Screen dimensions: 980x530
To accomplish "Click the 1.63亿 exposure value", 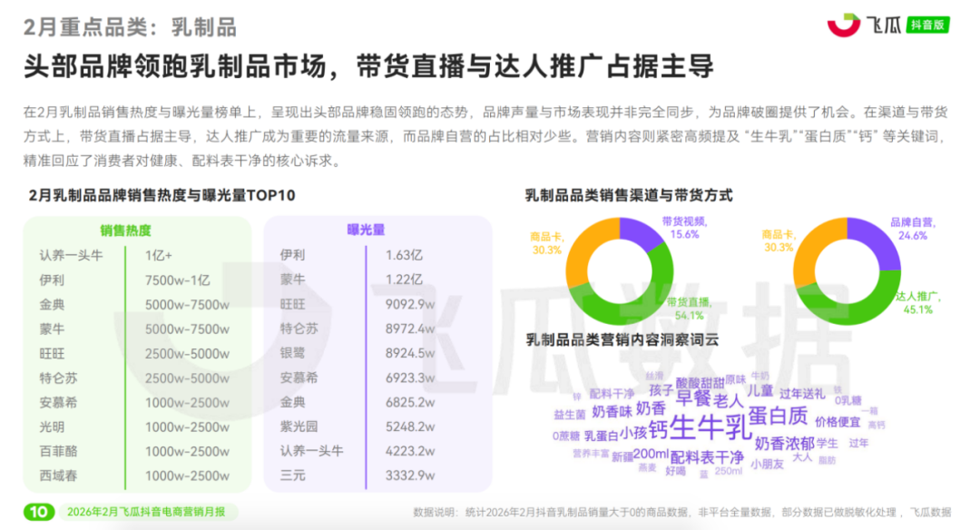I will (405, 255).
